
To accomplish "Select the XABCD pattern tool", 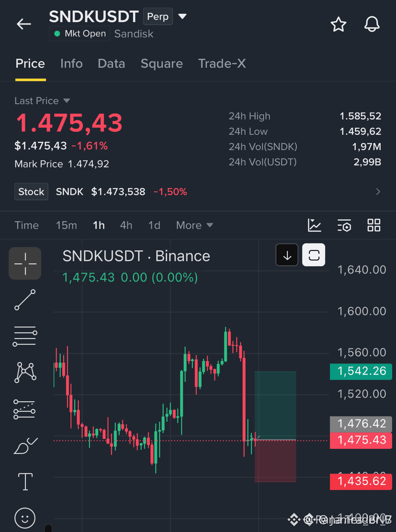I will pos(25,372).
